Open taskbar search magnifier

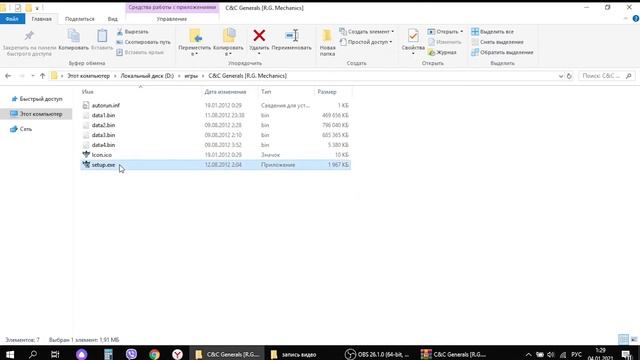pyautogui.click(x=33, y=354)
